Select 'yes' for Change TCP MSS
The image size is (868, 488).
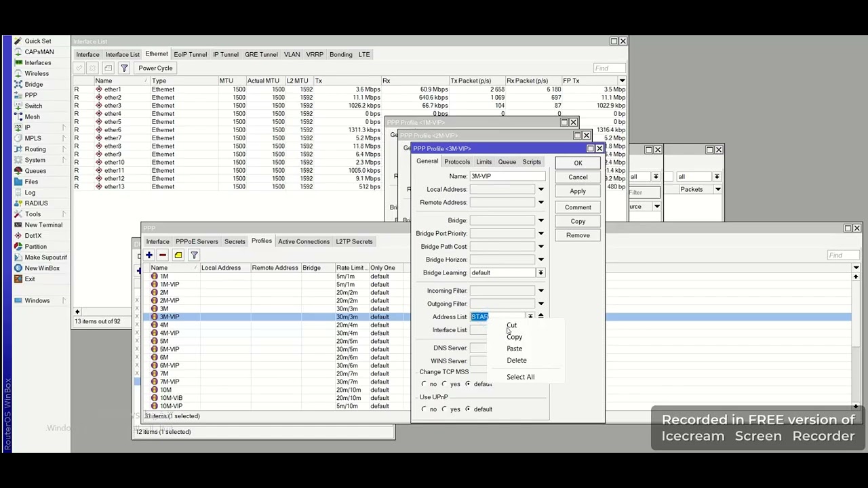coord(446,384)
